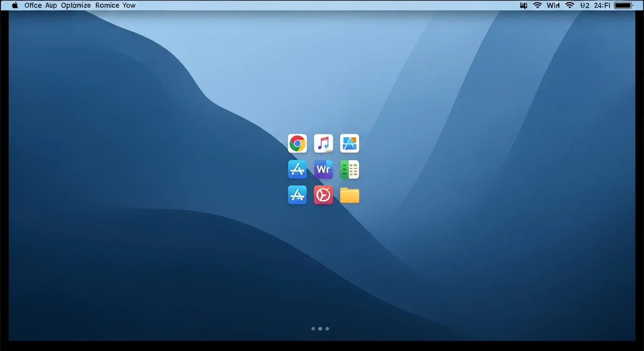Screen dimensions: 644x351
Task: Launch the Music app icon
Action: click(x=324, y=144)
